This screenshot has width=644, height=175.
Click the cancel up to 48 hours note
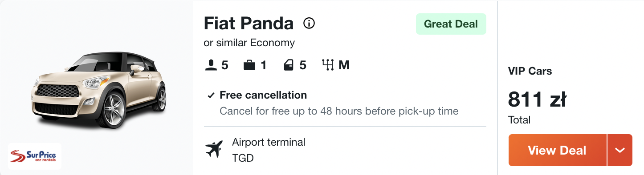pyautogui.click(x=339, y=111)
